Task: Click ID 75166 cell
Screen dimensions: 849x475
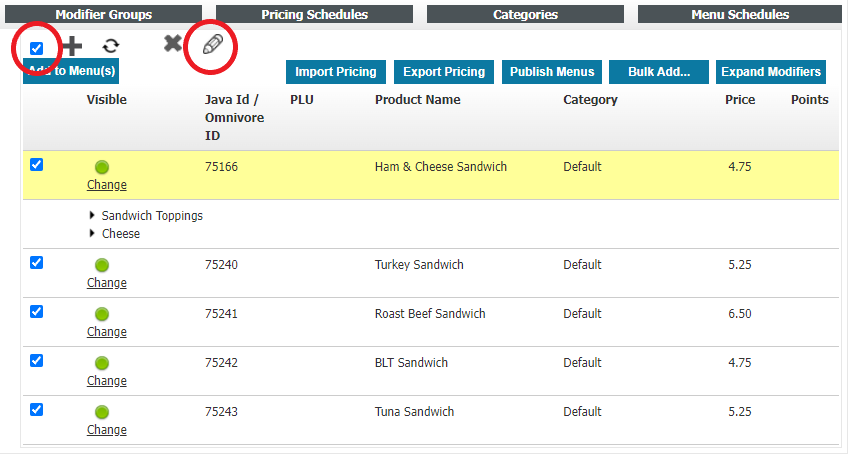Action: tap(221, 167)
